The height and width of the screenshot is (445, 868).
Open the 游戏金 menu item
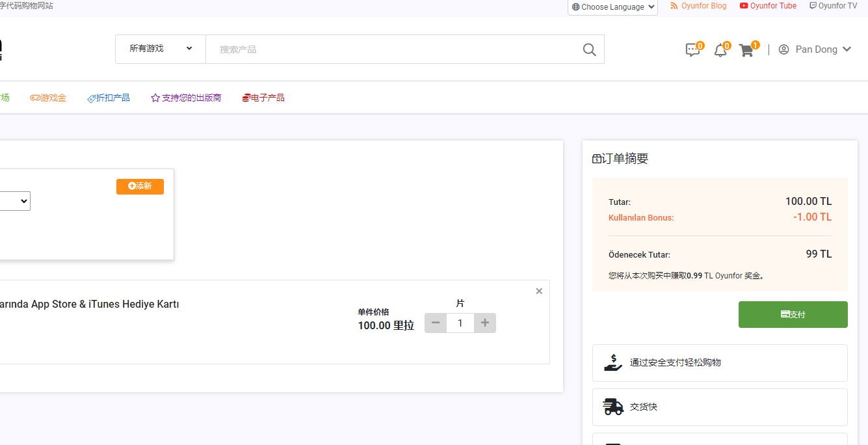click(x=48, y=98)
